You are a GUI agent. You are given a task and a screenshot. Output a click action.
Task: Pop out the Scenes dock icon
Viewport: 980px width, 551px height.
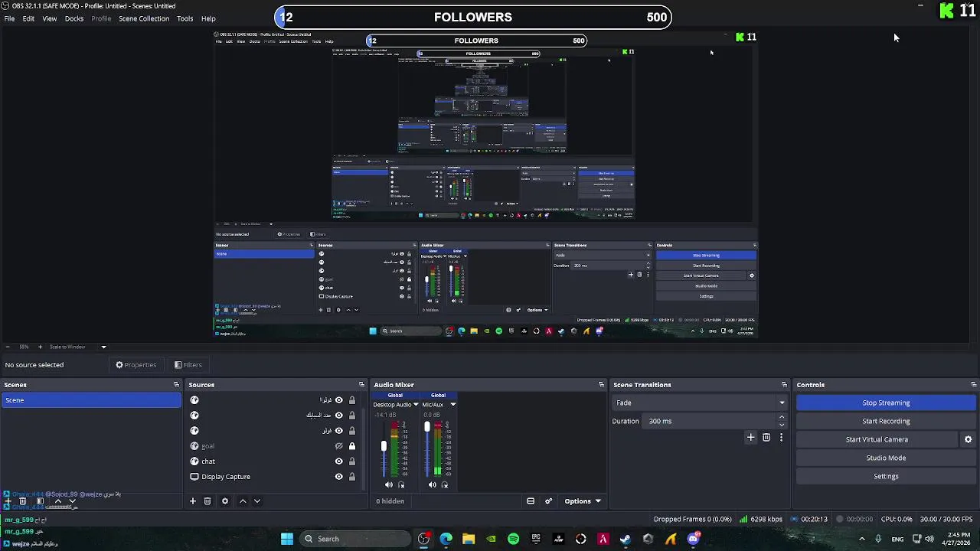(x=176, y=385)
